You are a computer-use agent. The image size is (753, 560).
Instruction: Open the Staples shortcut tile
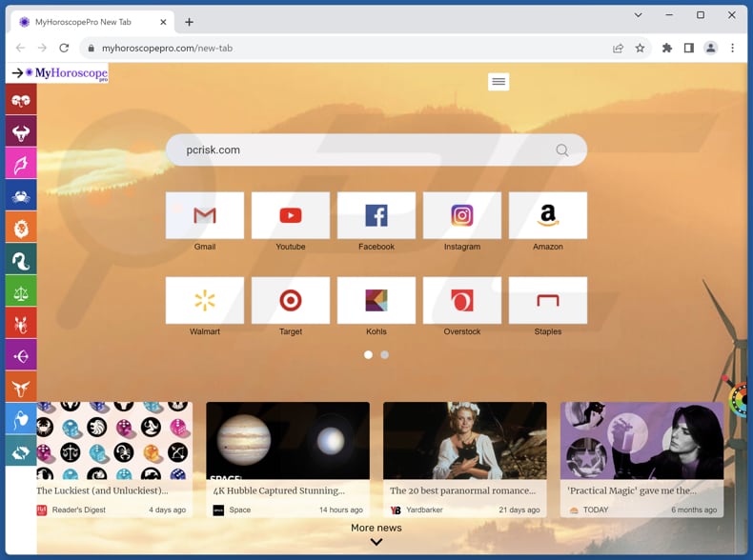click(x=548, y=300)
